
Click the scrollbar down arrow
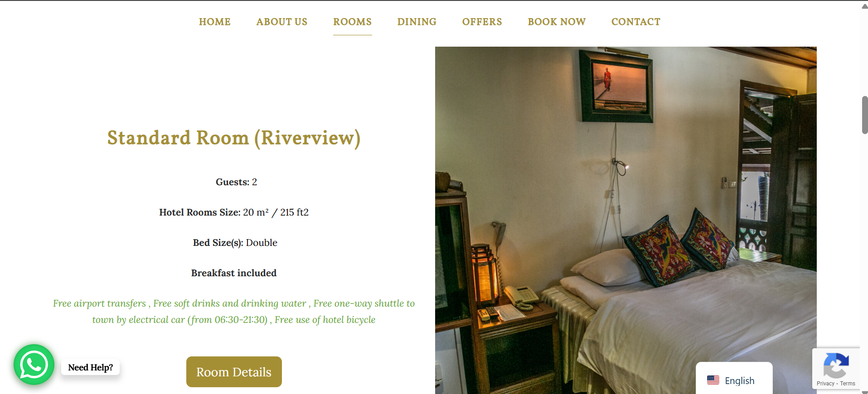(864, 392)
